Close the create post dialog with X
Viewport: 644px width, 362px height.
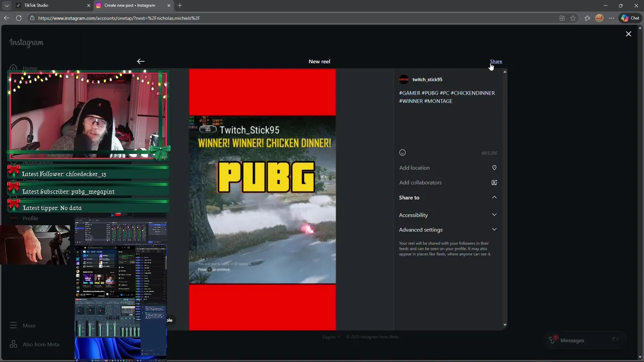pos(628,34)
